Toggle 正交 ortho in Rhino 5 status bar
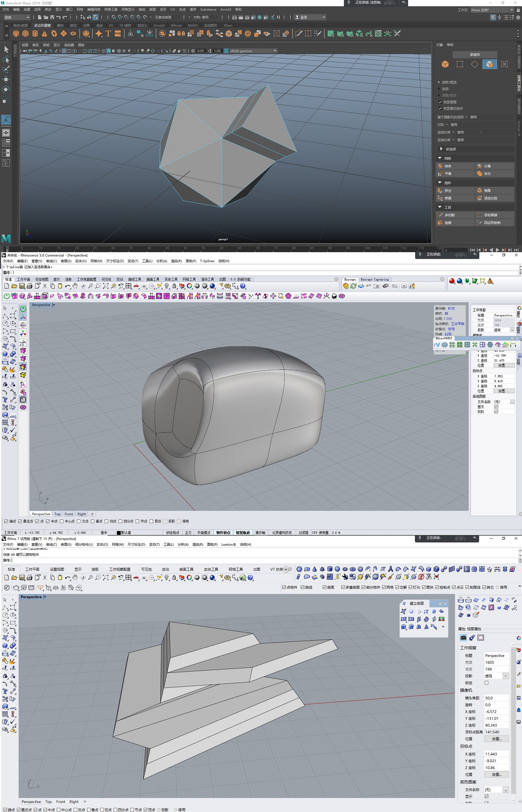 coord(188,532)
